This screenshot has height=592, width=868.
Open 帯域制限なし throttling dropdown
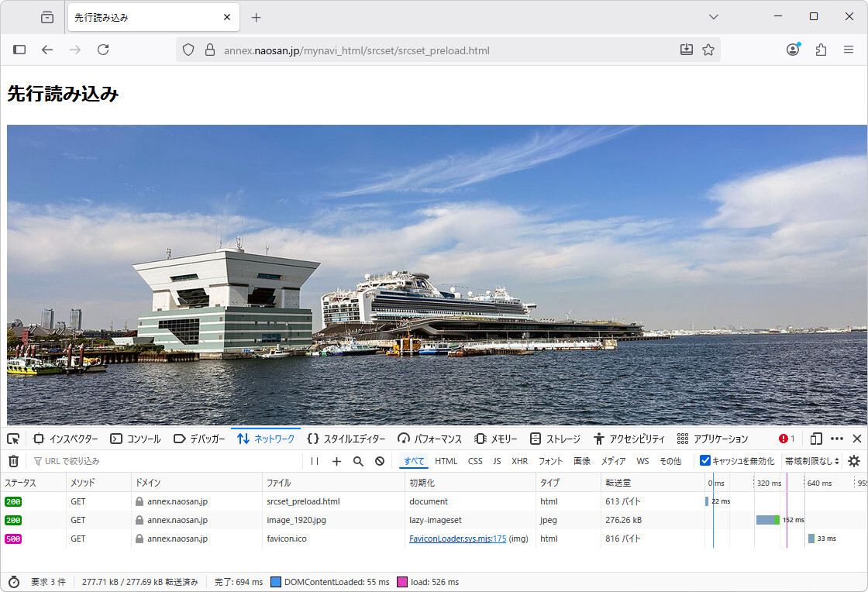click(x=811, y=461)
